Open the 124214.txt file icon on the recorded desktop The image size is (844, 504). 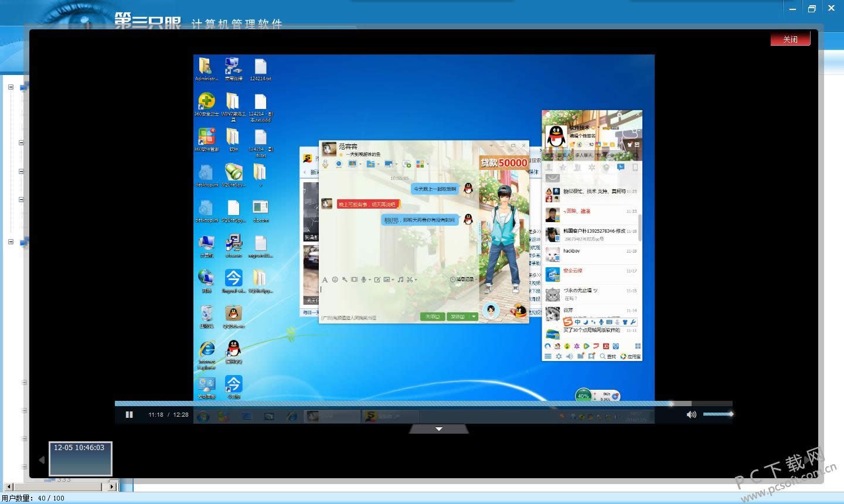[260, 69]
